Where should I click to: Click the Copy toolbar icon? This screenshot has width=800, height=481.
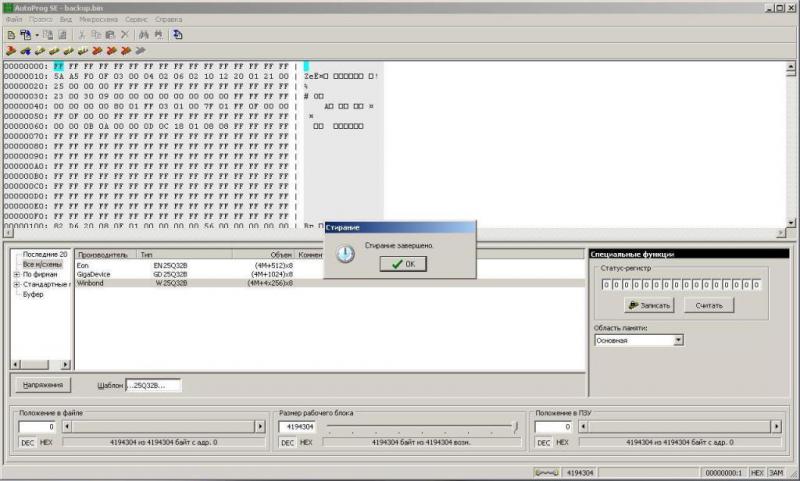click(x=96, y=35)
